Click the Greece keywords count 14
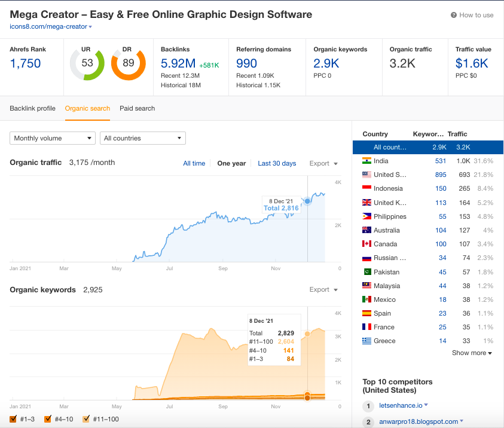The height and width of the screenshot is (428, 504). pos(442,341)
